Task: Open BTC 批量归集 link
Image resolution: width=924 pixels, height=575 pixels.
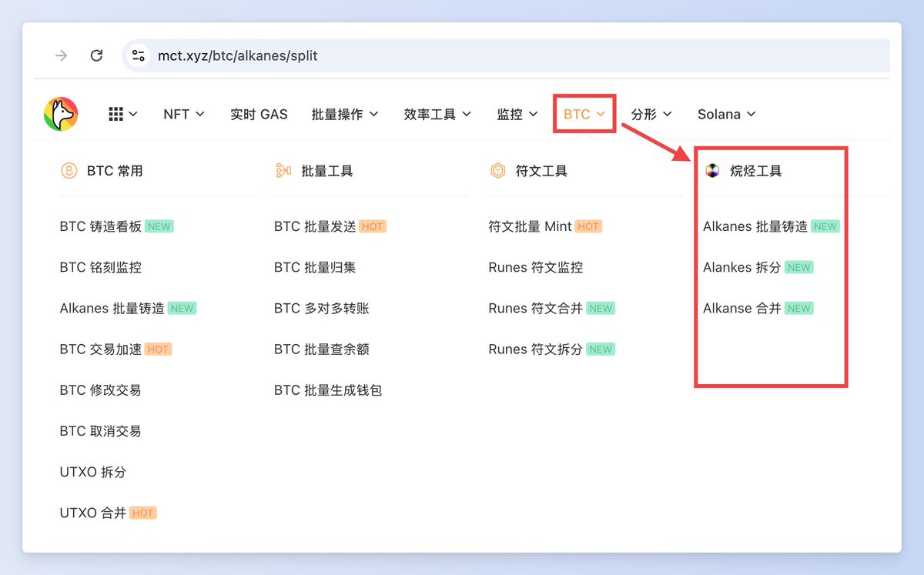Action: point(315,267)
